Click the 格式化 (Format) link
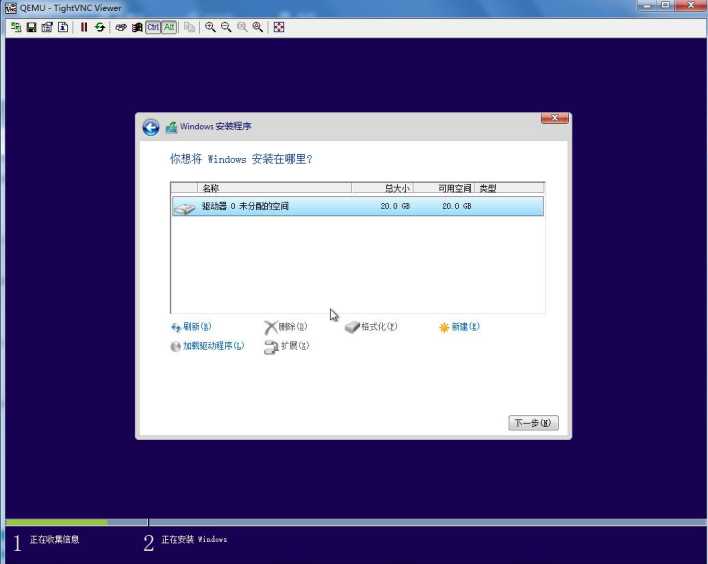 click(371, 326)
